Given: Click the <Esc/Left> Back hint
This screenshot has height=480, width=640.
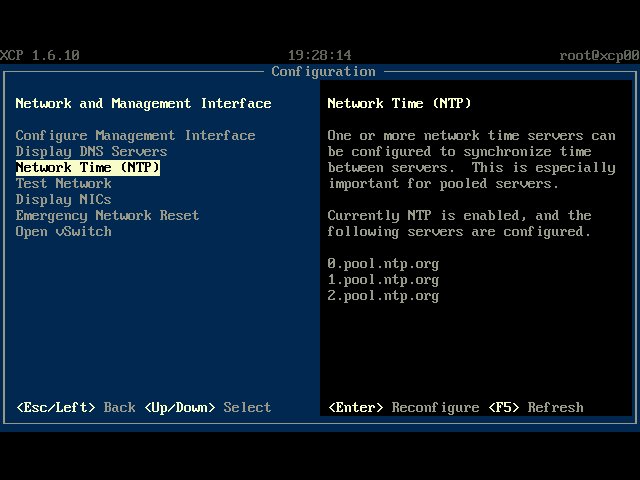Looking at the screenshot, I should pos(76,407).
